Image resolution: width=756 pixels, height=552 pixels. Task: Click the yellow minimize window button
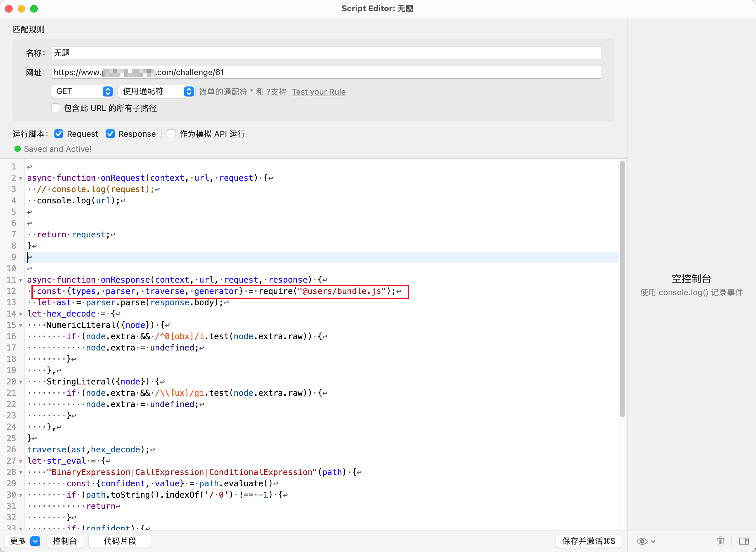click(21, 9)
